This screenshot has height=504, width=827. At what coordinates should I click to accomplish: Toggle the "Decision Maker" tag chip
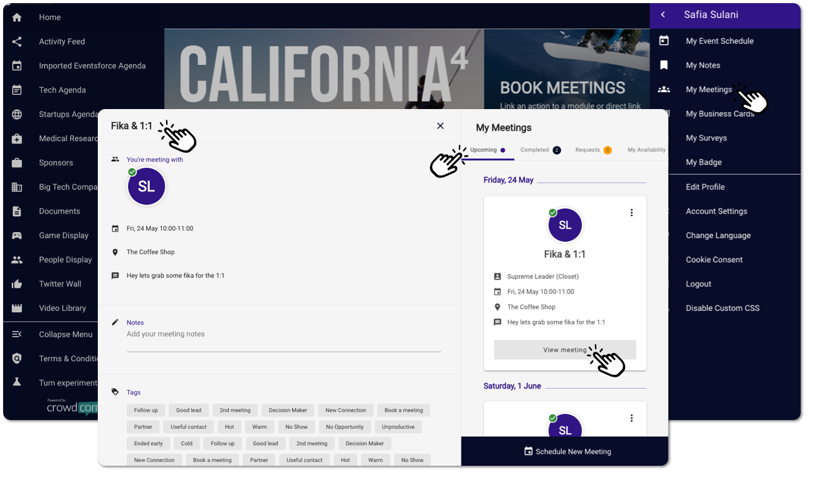pos(288,411)
